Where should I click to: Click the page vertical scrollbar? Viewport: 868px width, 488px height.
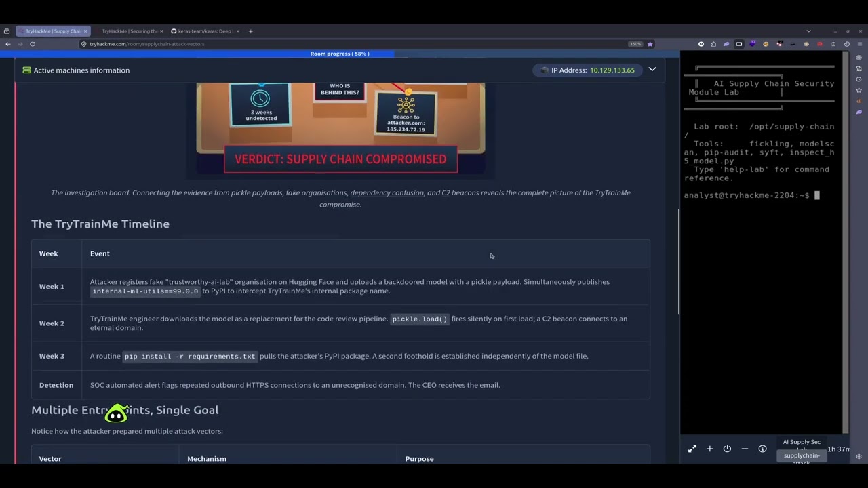pos(679,261)
